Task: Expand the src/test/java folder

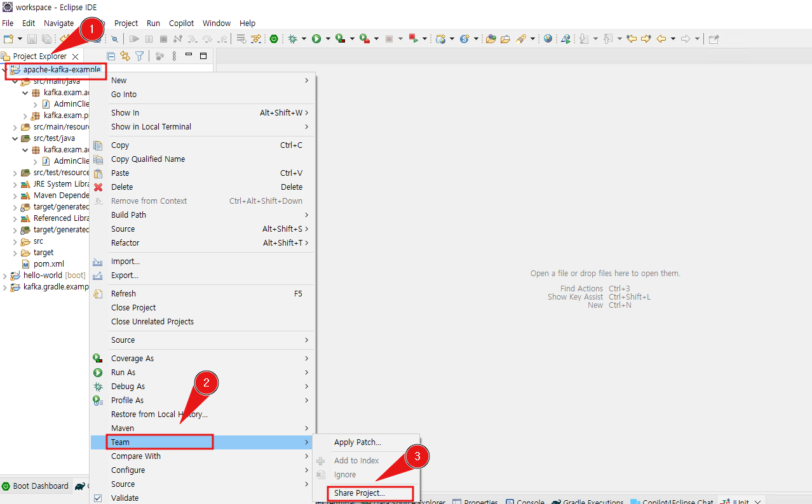Action: [15, 138]
